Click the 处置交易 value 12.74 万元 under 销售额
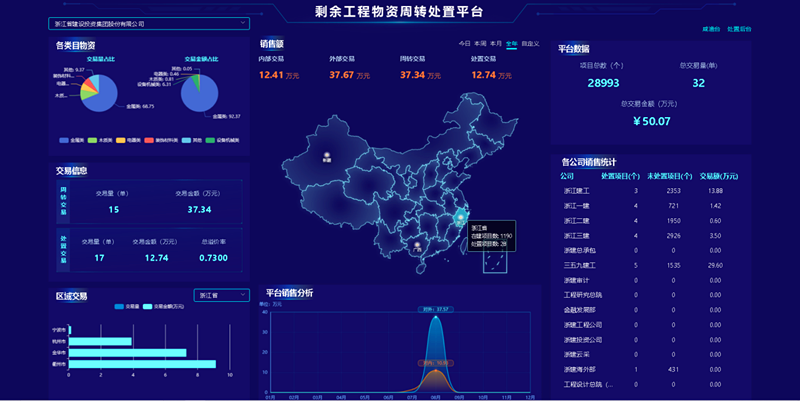 [x=491, y=75]
